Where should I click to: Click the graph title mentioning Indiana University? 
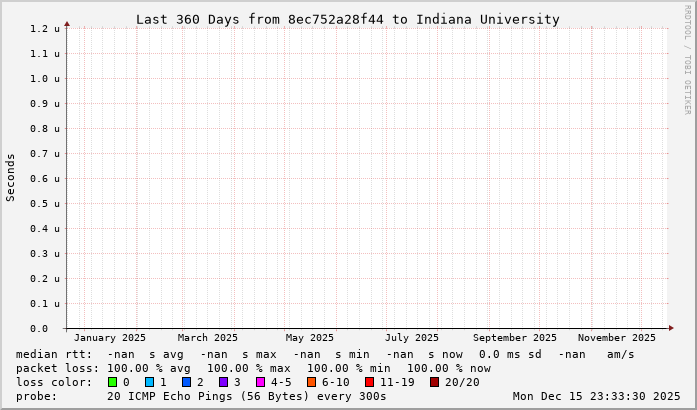(x=347, y=19)
